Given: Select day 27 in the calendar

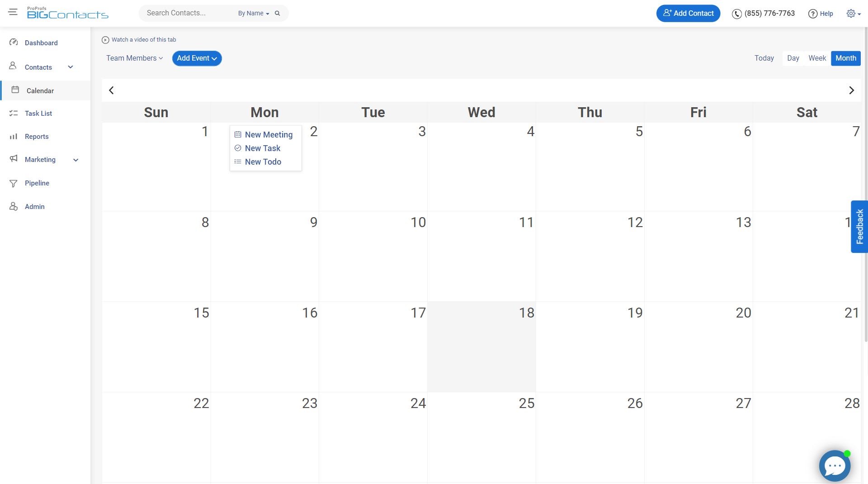Looking at the screenshot, I should pyautogui.click(x=698, y=437).
